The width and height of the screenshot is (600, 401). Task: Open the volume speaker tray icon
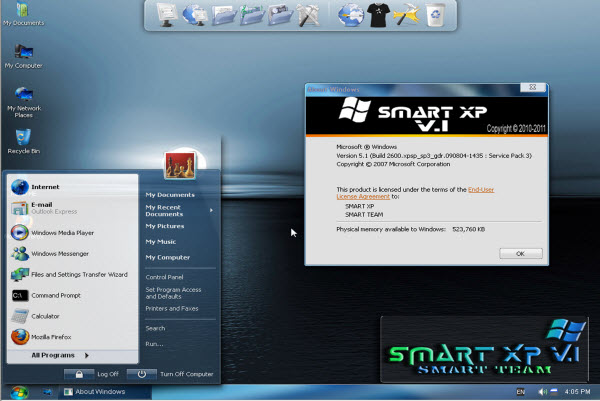542,392
